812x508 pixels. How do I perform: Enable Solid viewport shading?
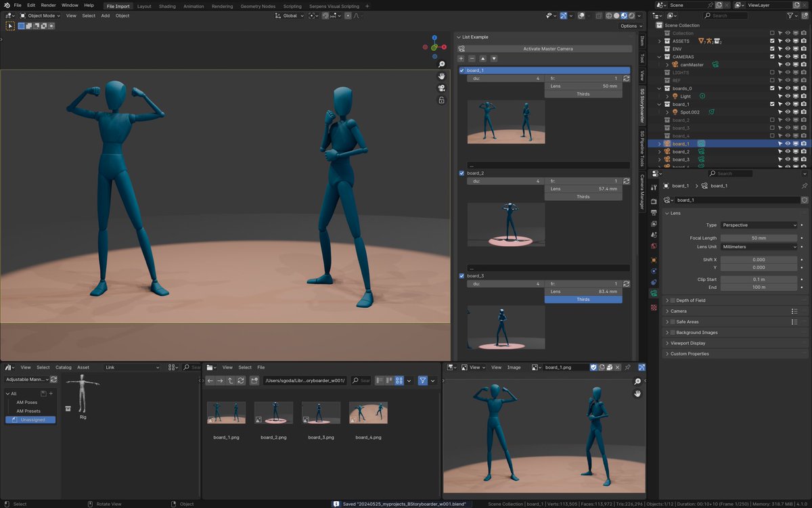point(616,16)
